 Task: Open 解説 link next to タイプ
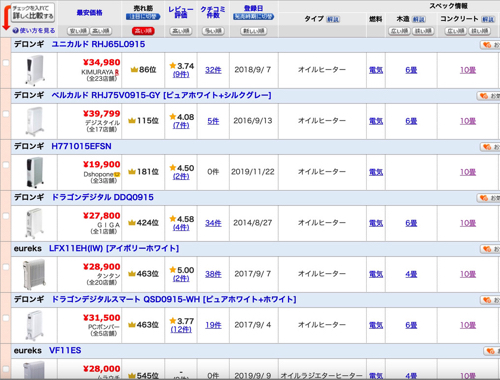333,19
